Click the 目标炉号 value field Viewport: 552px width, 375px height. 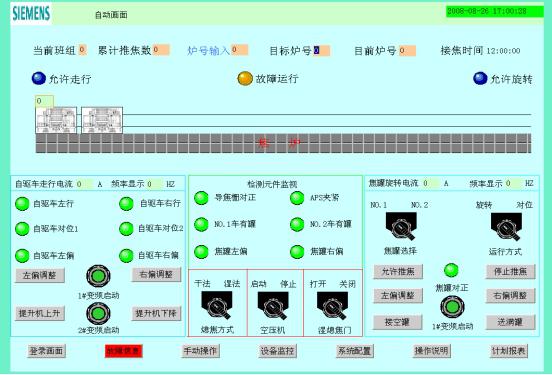322,50
